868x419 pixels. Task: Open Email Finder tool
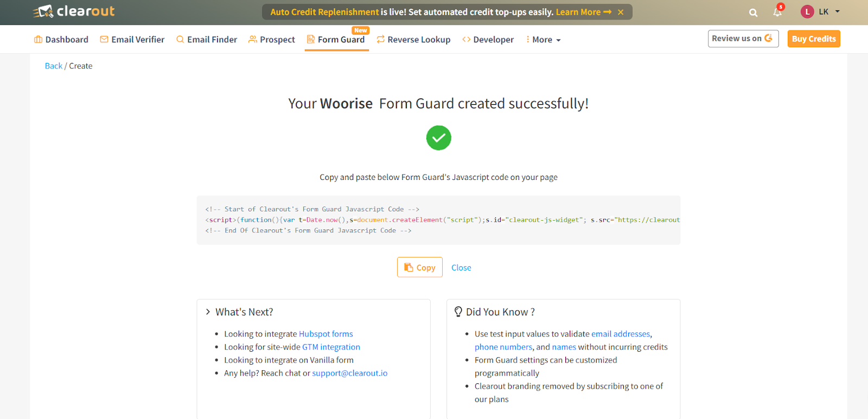point(207,40)
